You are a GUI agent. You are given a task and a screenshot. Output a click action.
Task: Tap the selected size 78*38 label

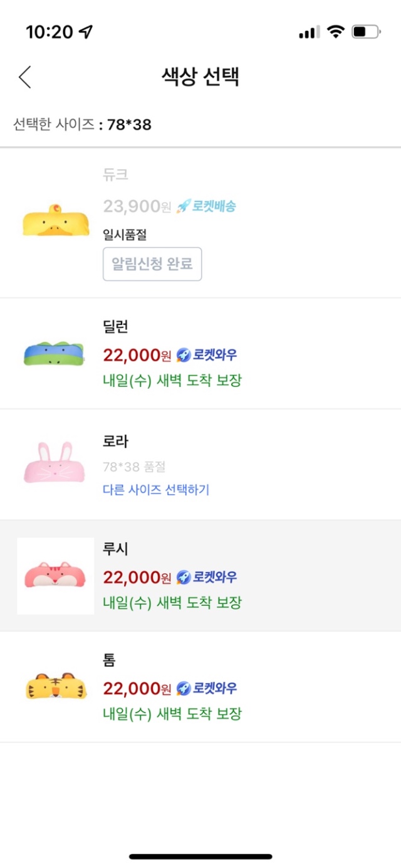pos(129,124)
